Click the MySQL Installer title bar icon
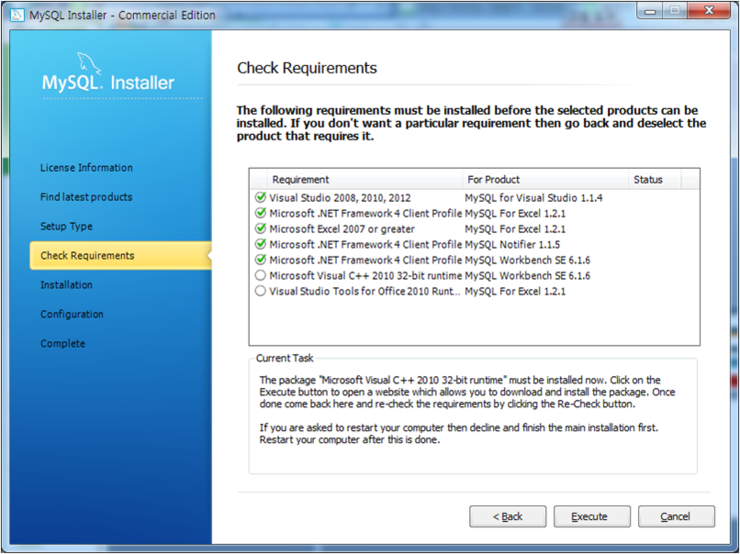 point(17,15)
